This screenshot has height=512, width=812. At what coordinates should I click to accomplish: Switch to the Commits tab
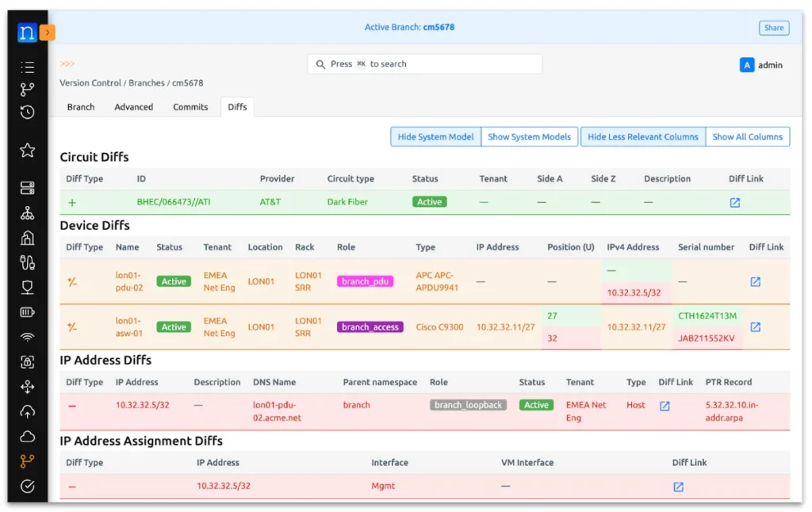[190, 107]
